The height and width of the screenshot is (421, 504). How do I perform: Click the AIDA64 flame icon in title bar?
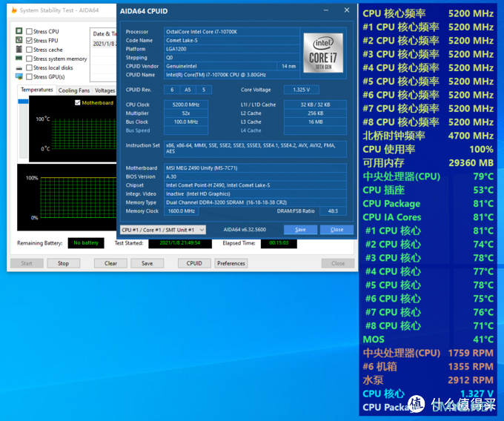pyautogui.click(x=14, y=10)
